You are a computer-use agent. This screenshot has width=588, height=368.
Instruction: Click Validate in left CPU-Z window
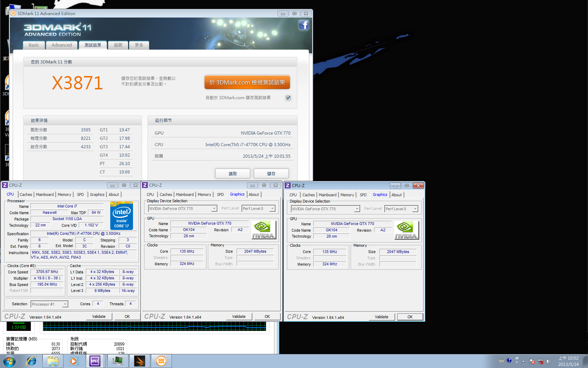(99, 316)
